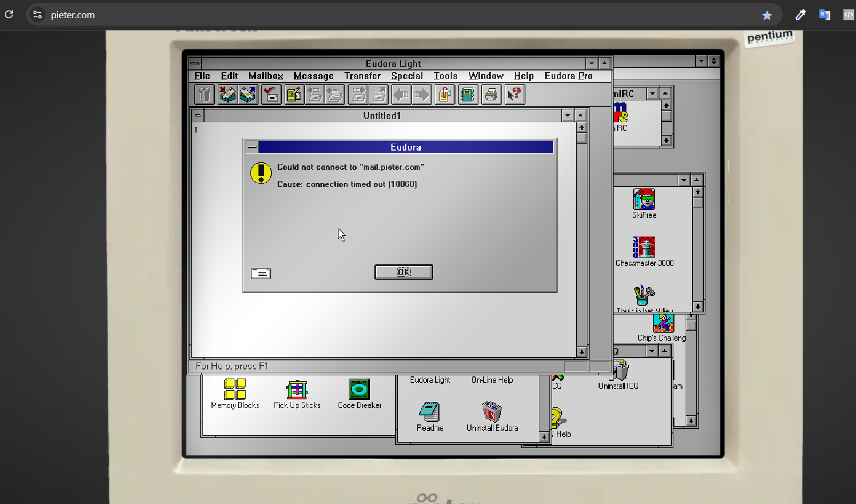Select the Pick Up Sticks game icon
This screenshot has width=856, height=504.
point(297,390)
